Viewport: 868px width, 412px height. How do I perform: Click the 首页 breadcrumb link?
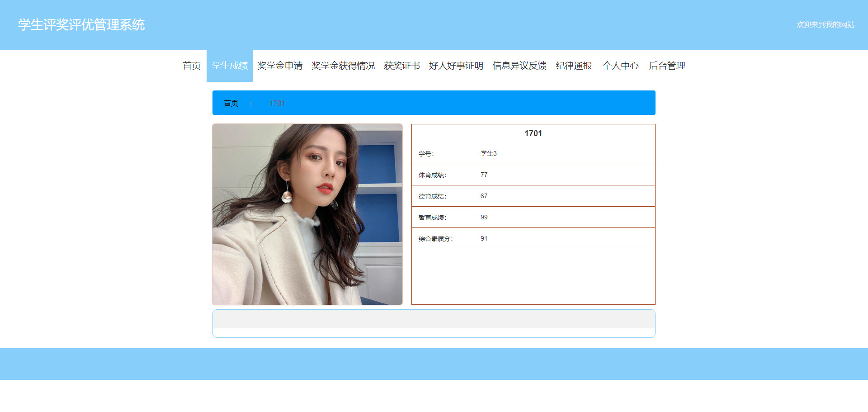231,103
